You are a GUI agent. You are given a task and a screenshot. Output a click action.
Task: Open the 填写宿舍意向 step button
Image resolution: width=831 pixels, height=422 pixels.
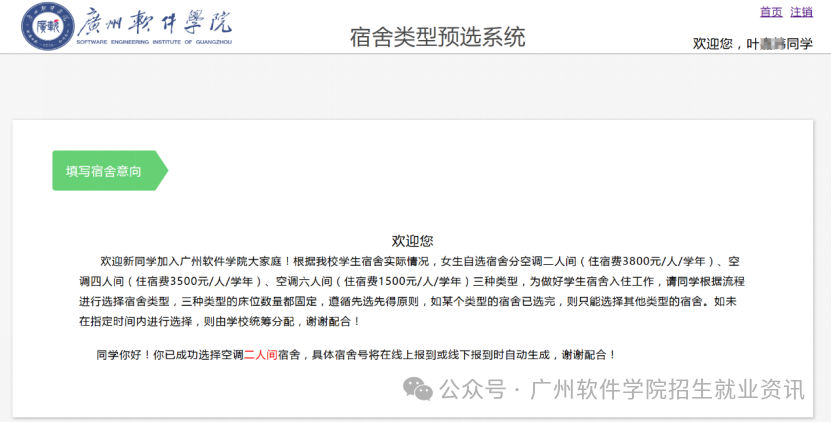click(x=110, y=171)
